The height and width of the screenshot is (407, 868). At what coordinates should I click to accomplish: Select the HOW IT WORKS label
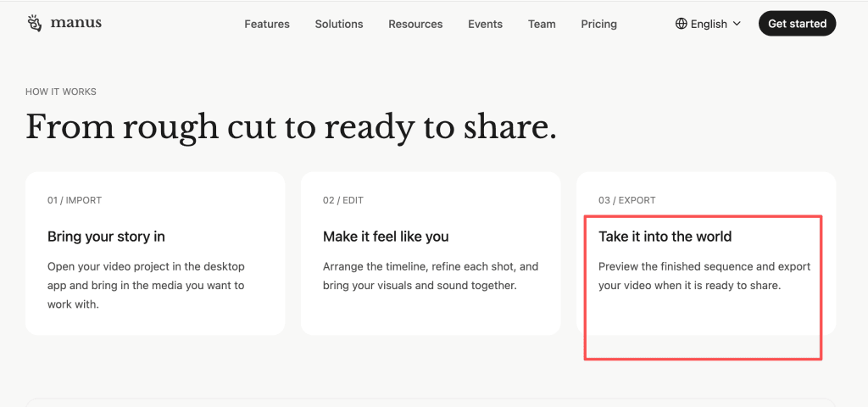coord(61,92)
